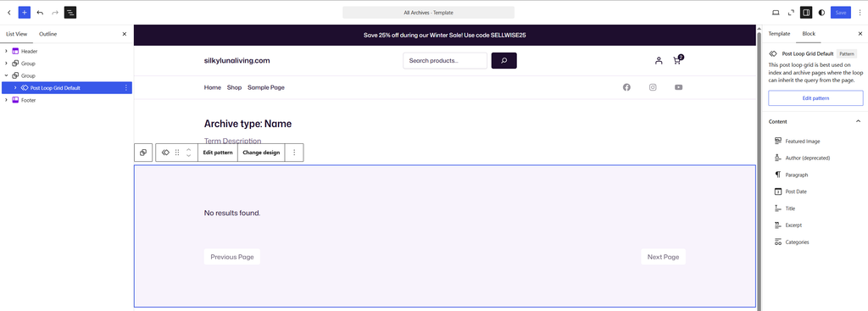The height and width of the screenshot is (311, 868).
Task: Select Featured Image in Content list
Action: pyautogui.click(x=815, y=142)
